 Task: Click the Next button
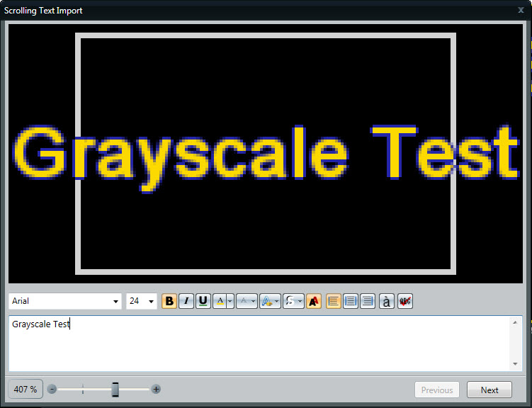click(489, 390)
